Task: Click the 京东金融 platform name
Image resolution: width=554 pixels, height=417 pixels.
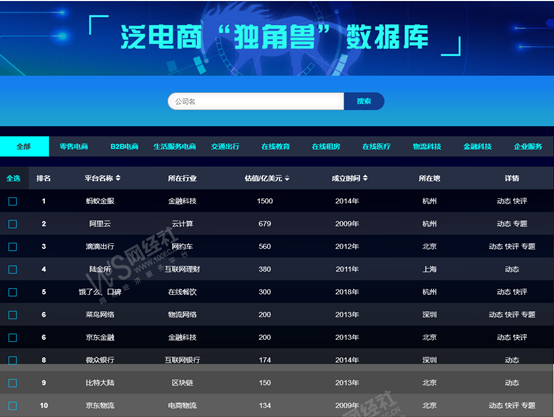Action: coord(100,337)
